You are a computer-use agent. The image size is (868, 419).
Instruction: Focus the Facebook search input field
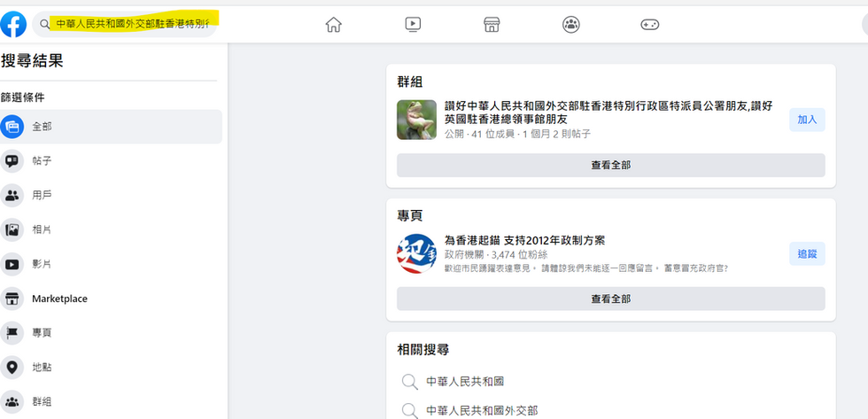click(125, 24)
